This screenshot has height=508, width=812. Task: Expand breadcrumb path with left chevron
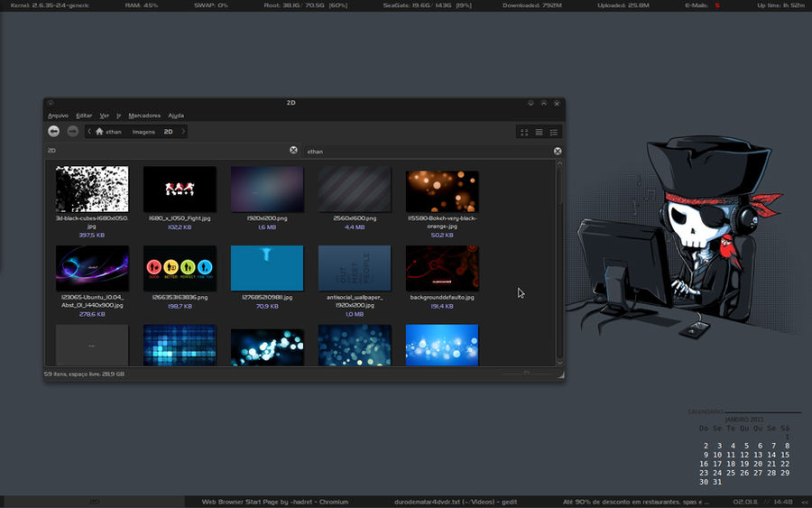click(89, 132)
